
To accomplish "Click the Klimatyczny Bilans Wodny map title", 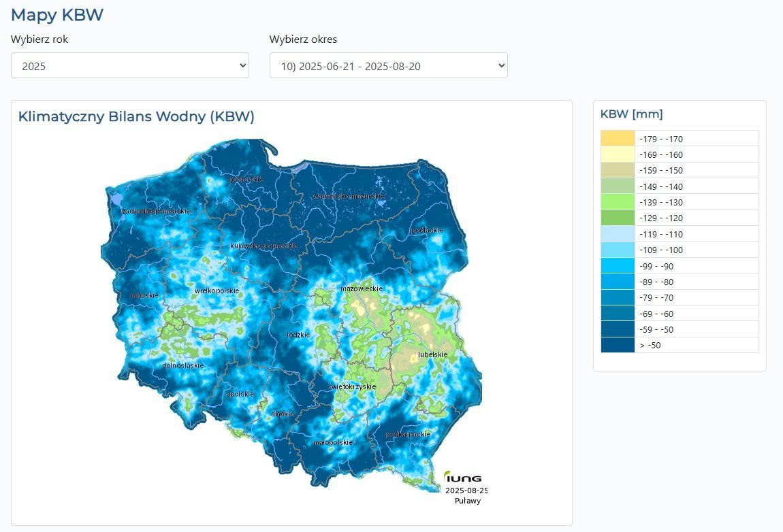I will tap(136, 116).
